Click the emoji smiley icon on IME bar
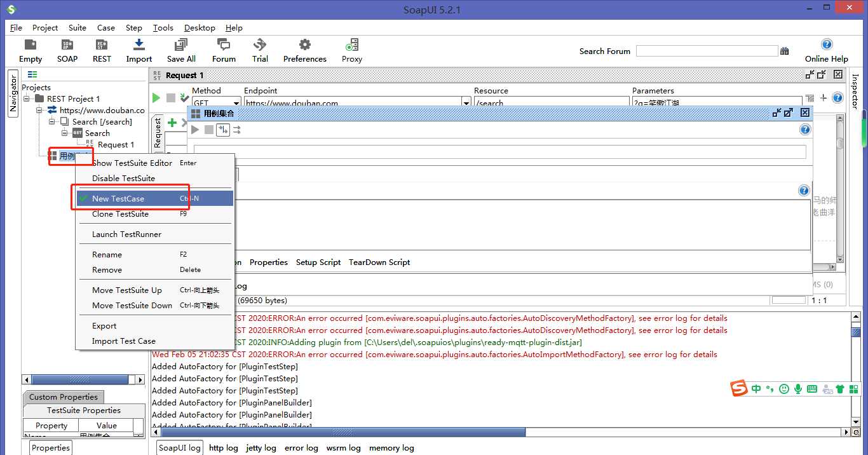 [784, 388]
